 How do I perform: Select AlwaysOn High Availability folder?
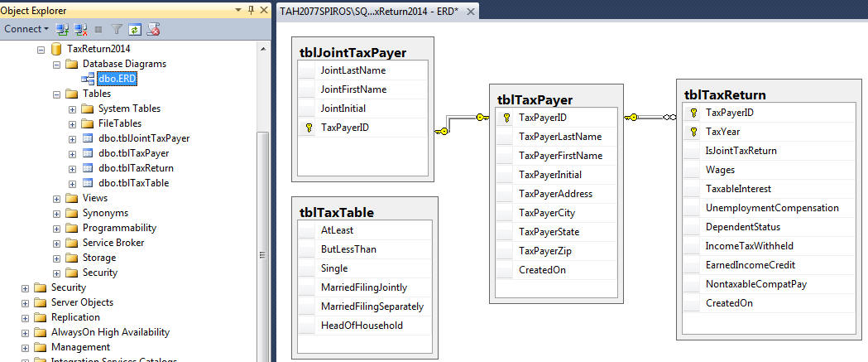[x=110, y=332]
